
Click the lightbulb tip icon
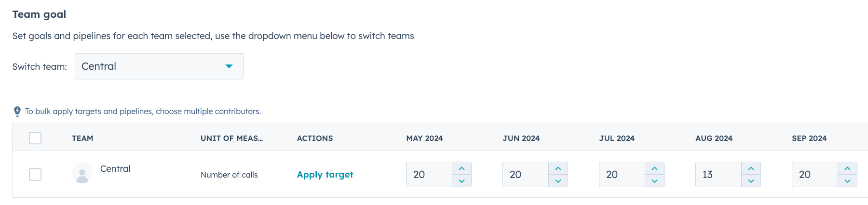click(x=17, y=112)
